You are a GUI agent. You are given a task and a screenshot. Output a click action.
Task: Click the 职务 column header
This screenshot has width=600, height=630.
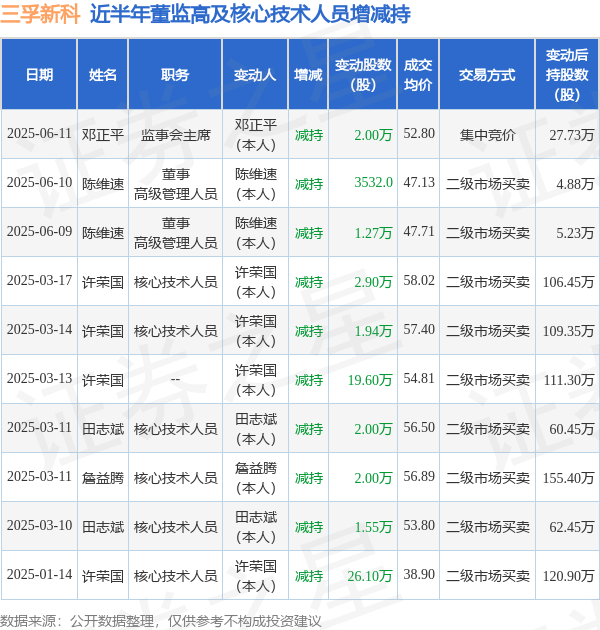tap(175, 75)
